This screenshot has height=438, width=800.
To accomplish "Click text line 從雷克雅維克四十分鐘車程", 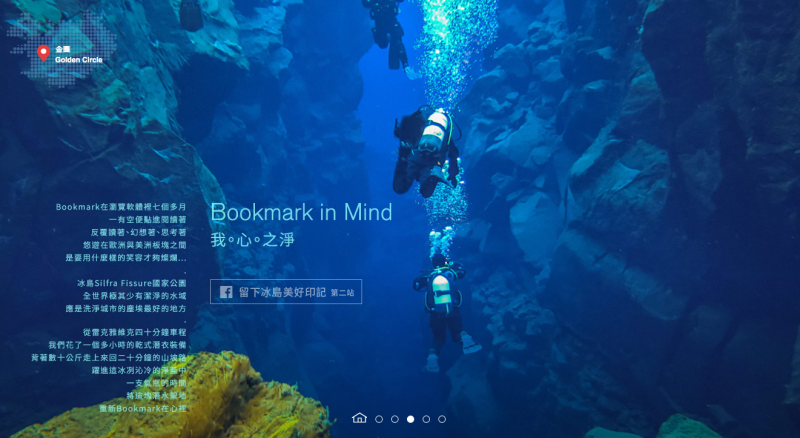I will 135,332.
